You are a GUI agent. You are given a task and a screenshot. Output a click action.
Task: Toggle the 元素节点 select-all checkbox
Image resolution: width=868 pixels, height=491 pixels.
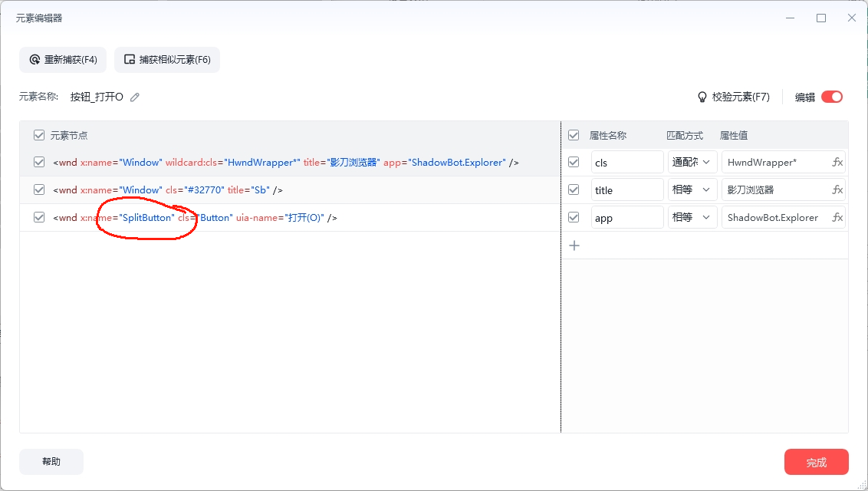pos(39,135)
